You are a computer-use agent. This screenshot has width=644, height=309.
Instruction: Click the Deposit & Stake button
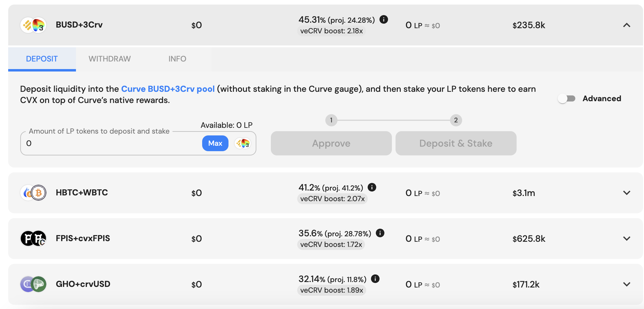coord(456,143)
